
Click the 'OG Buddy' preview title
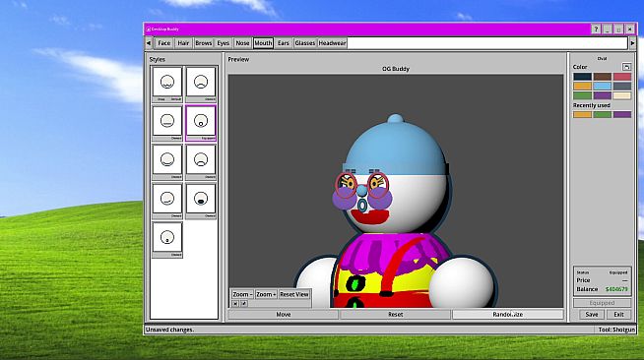pos(396,69)
